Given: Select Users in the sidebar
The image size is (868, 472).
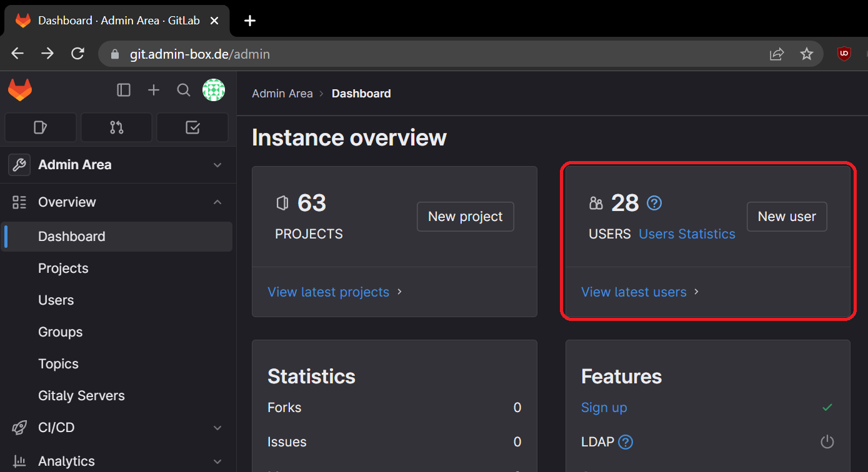Looking at the screenshot, I should pos(56,300).
